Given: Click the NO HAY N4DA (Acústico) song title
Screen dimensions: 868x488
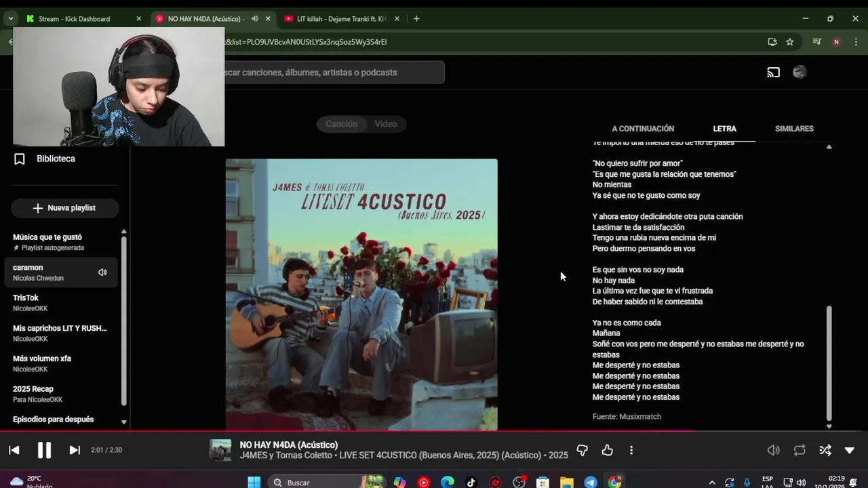Looking at the screenshot, I should tap(289, 445).
